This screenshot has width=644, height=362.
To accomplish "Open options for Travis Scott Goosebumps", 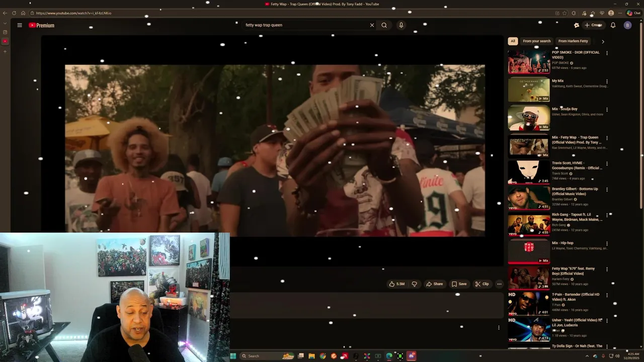I will tap(607, 164).
